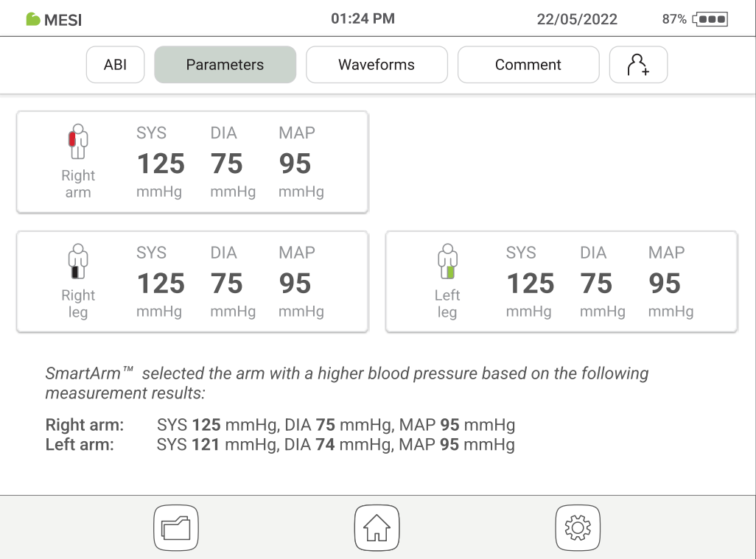This screenshot has width=756, height=559.
Task: Open the settings gear icon
Action: pos(577,527)
